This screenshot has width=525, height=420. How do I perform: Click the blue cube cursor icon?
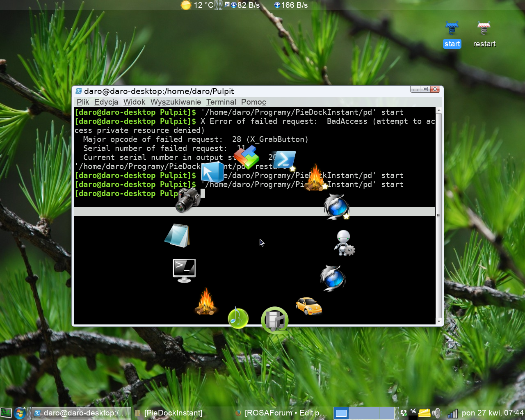tap(212, 172)
